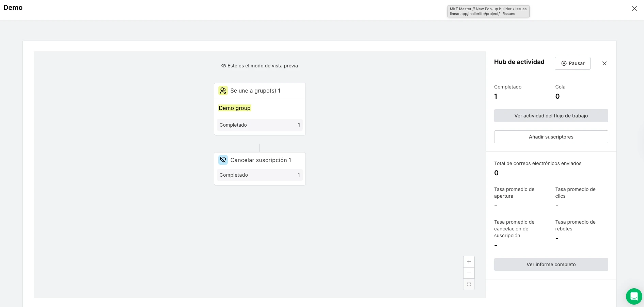Image resolution: width=644 pixels, height=307 pixels.
Task: Click Añadir suscriptores button
Action: pyautogui.click(x=551, y=137)
